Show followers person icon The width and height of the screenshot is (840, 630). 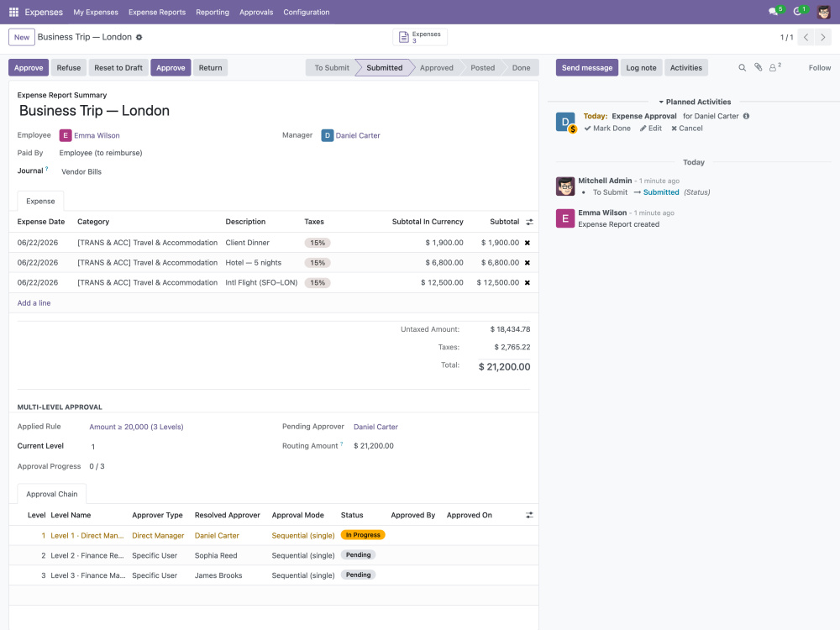pyautogui.click(x=774, y=67)
